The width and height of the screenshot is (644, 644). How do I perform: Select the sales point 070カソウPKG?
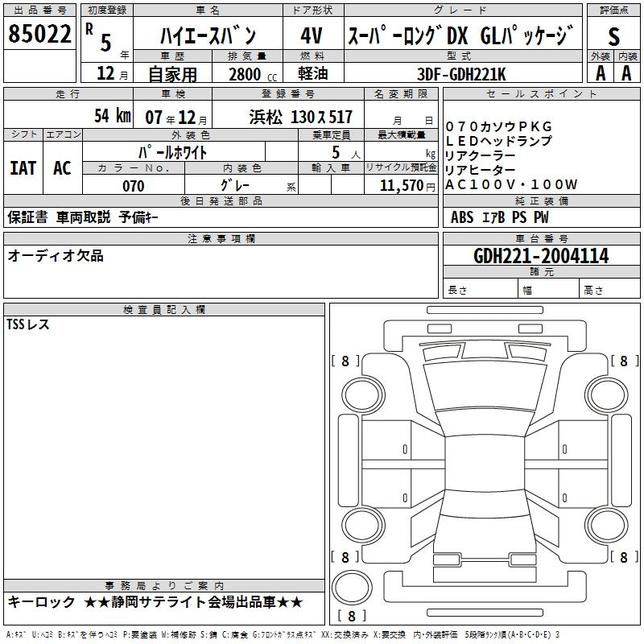(x=499, y=126)
